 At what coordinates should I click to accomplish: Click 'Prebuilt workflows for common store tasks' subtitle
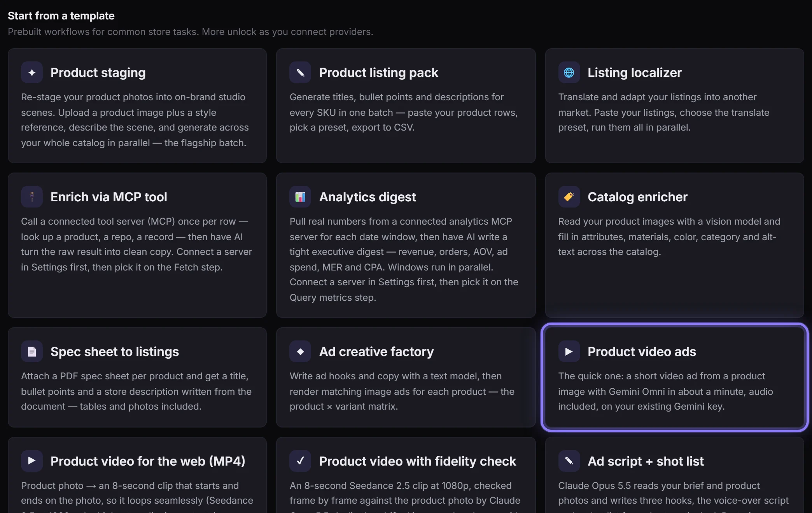point(190,32)
